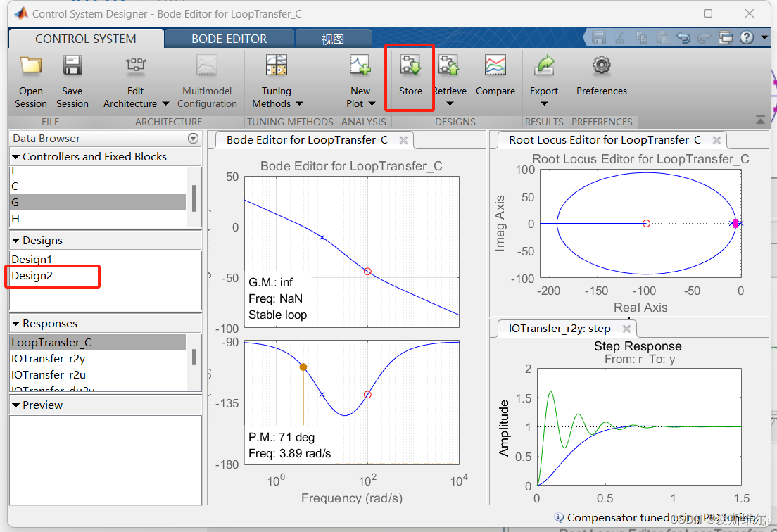Viewport: 777px width, 532px height.
Task: Click the Controllers list scrollbar
Action: [194, 198]
